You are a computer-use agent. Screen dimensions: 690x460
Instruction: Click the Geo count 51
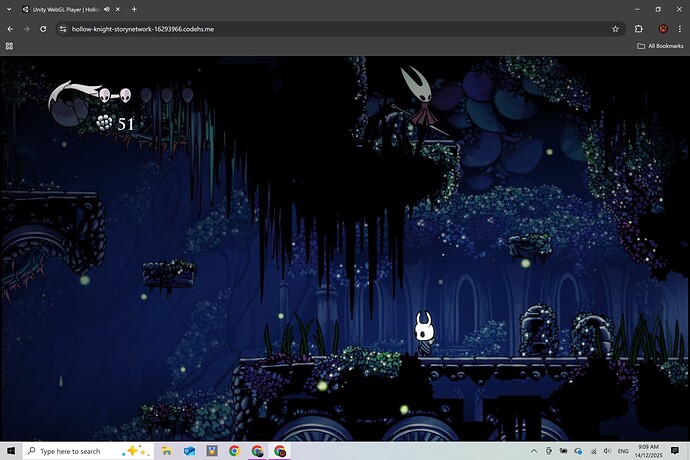(x=126, y=124)
